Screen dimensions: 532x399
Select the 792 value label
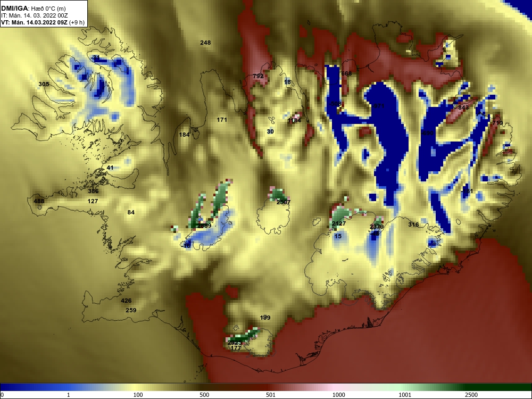[x=258, y=76]
